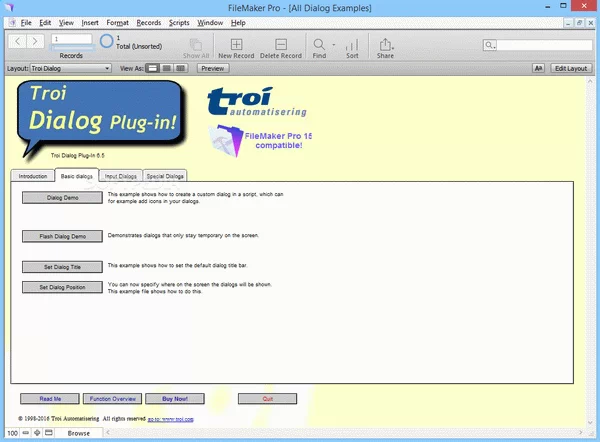Image resolution: width=600 pixels, height=442 pixels.
Task: Click the Read Me button
Action: 50,399
